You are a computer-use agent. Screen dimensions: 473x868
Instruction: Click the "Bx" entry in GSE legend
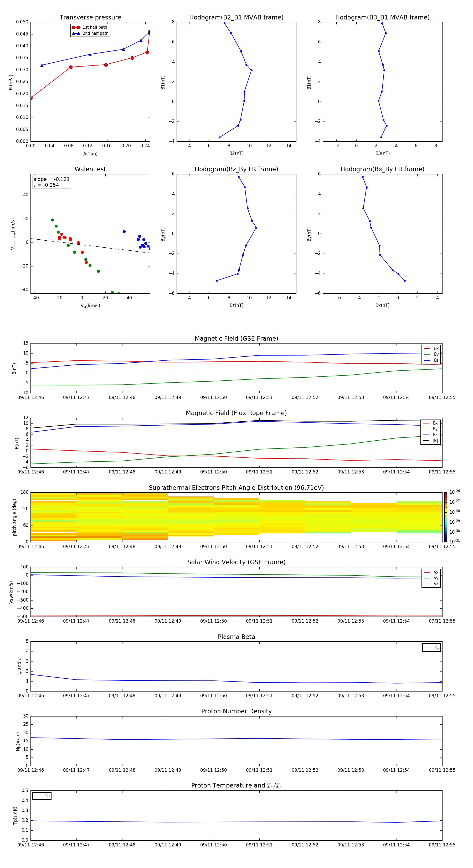pos(431,349)
